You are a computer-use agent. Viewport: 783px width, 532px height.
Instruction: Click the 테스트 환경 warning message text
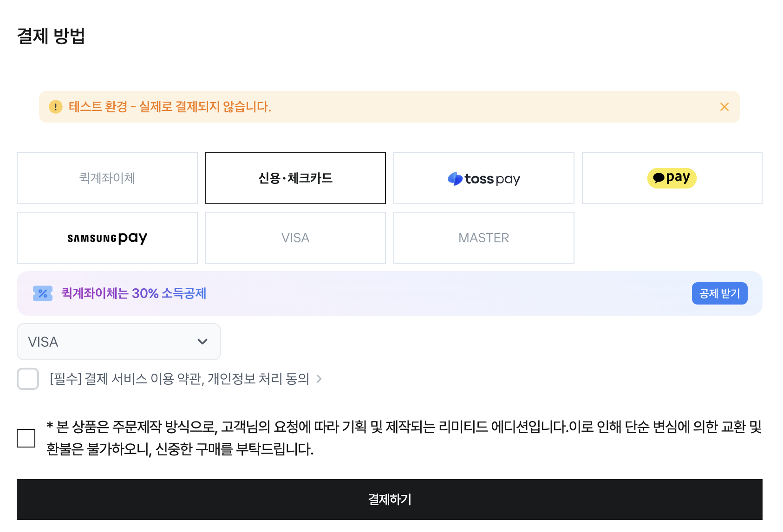point(170,107)
